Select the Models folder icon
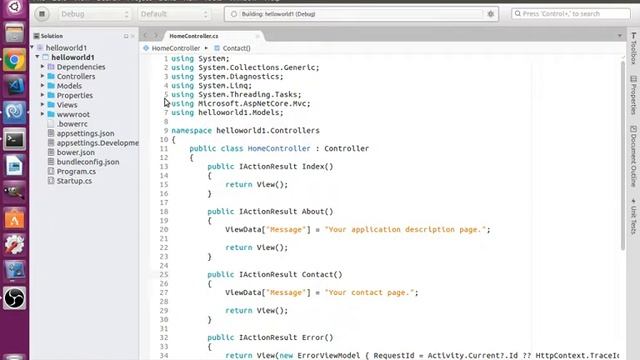Image resolution: width=640 pixels, height=360 pixels. point(51,86)
